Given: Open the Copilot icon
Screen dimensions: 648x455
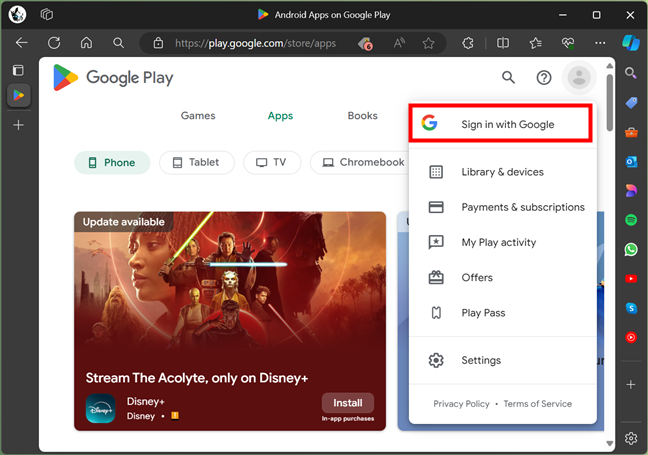Looking at the screenshot, I should [x=631, y=43].
